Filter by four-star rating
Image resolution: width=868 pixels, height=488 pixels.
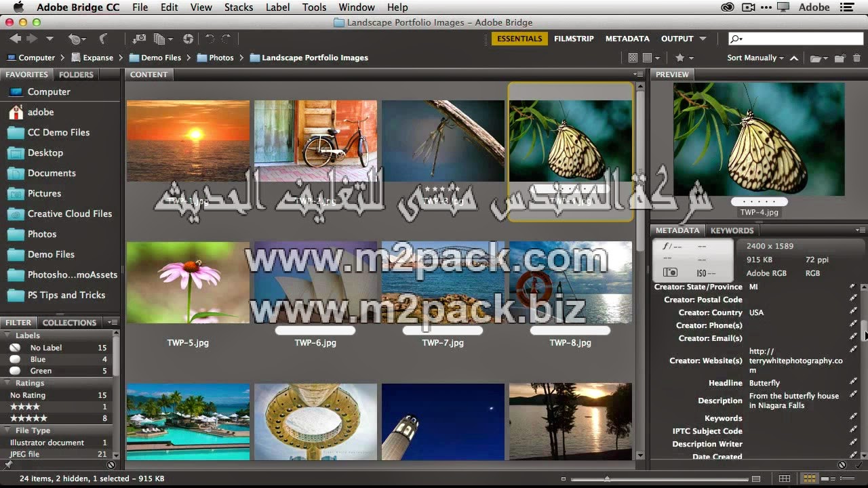pyautogui.click(x=58, y=407)
